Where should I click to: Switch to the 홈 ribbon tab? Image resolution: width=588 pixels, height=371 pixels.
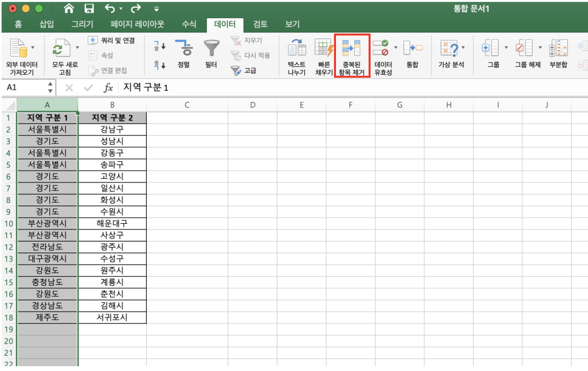pyautogui.click(x=18, y=24)
